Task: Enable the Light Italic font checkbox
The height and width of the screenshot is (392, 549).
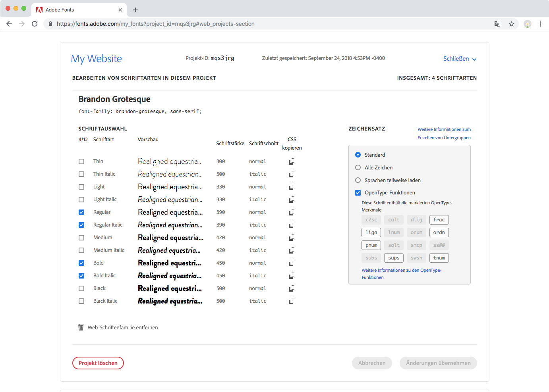Action: pos(81,200)
